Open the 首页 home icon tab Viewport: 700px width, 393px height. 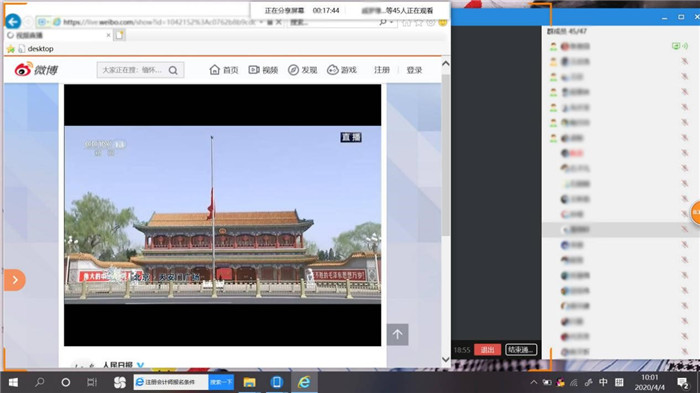pos(224,70)
